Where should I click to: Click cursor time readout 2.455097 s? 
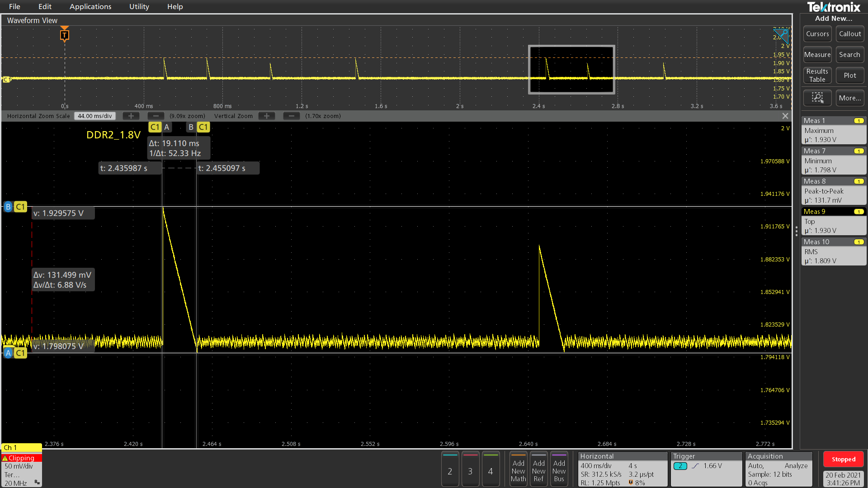(228, 168)
